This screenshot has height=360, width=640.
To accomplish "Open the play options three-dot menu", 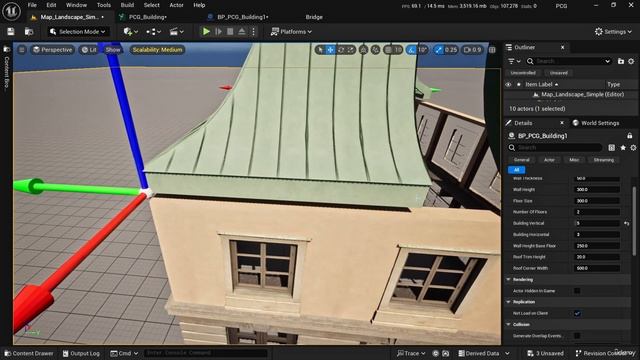I will tap(253, 31).
